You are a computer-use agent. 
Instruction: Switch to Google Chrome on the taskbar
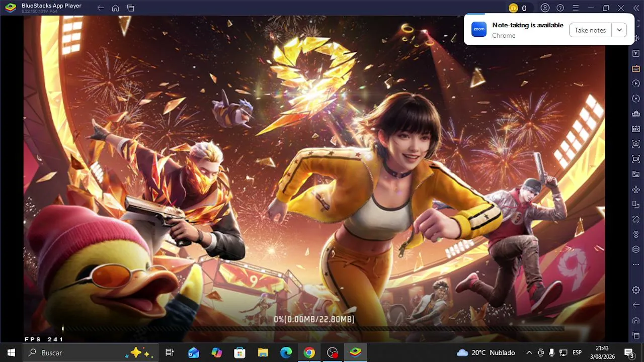(309, 353)
